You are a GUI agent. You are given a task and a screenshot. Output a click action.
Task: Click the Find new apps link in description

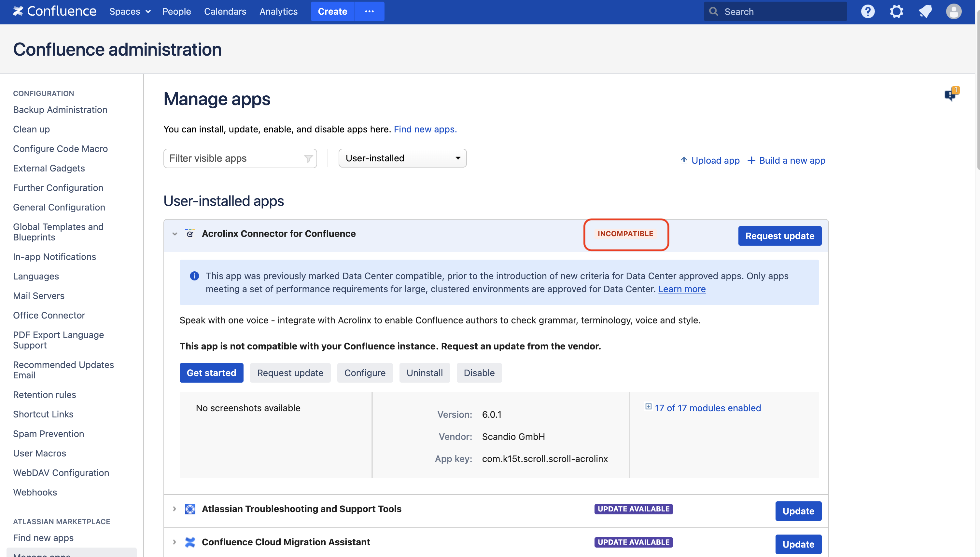pos(425,129)
